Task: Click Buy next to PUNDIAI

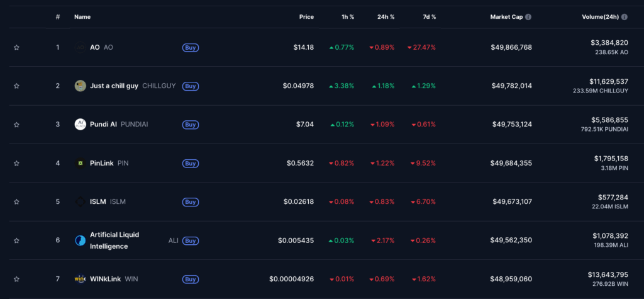Action: 191,125
